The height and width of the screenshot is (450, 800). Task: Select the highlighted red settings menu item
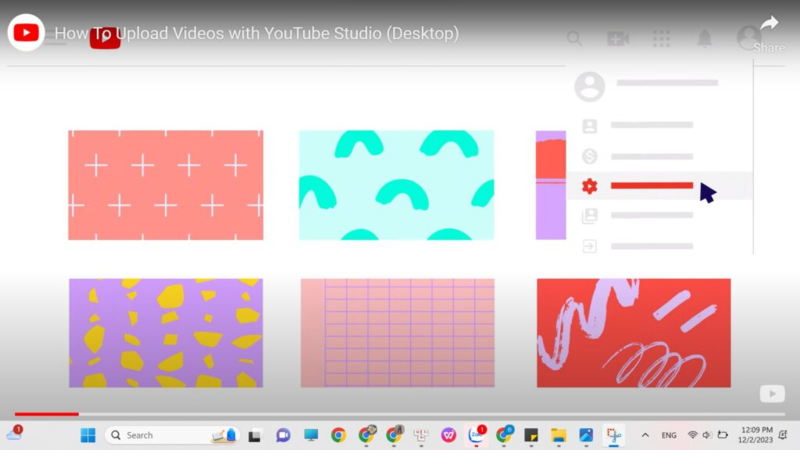(x=651, y=186)
